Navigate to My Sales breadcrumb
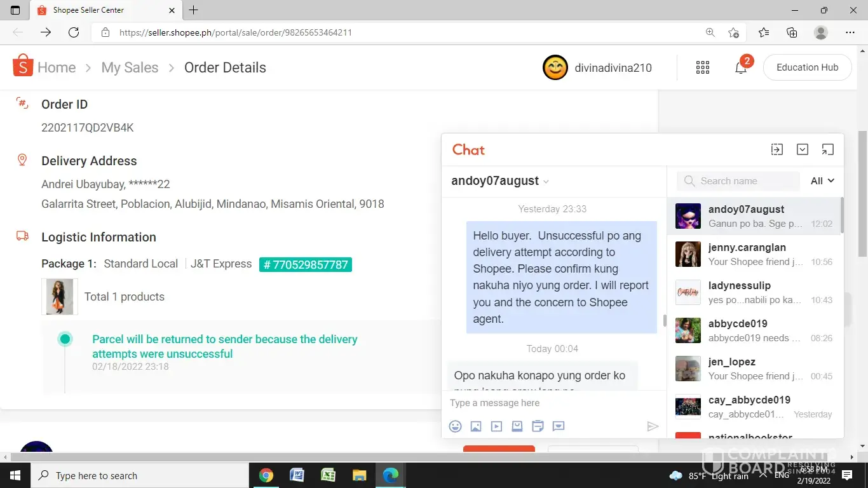 [x=130, y=68]
